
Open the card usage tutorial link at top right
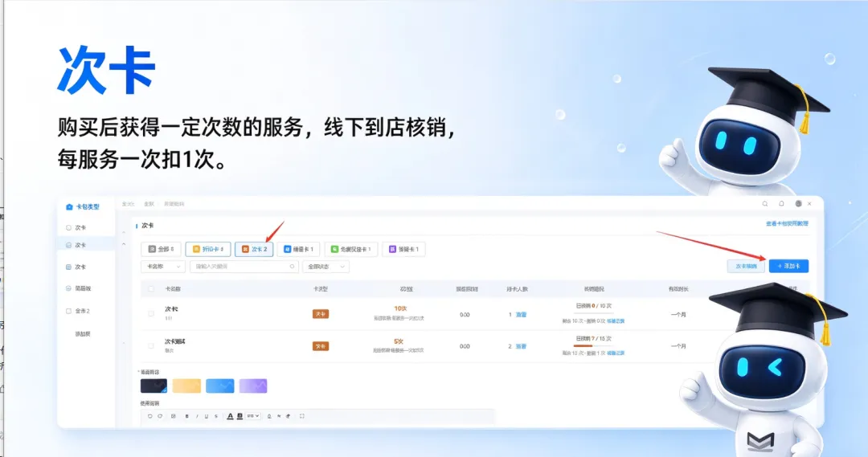pos(787,223)
